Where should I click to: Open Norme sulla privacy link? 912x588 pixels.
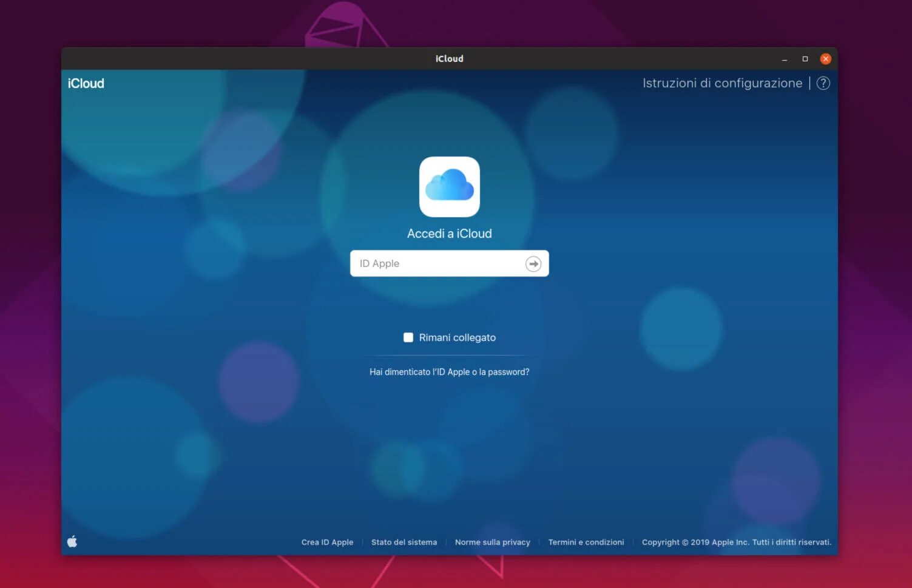pos(493,542)
